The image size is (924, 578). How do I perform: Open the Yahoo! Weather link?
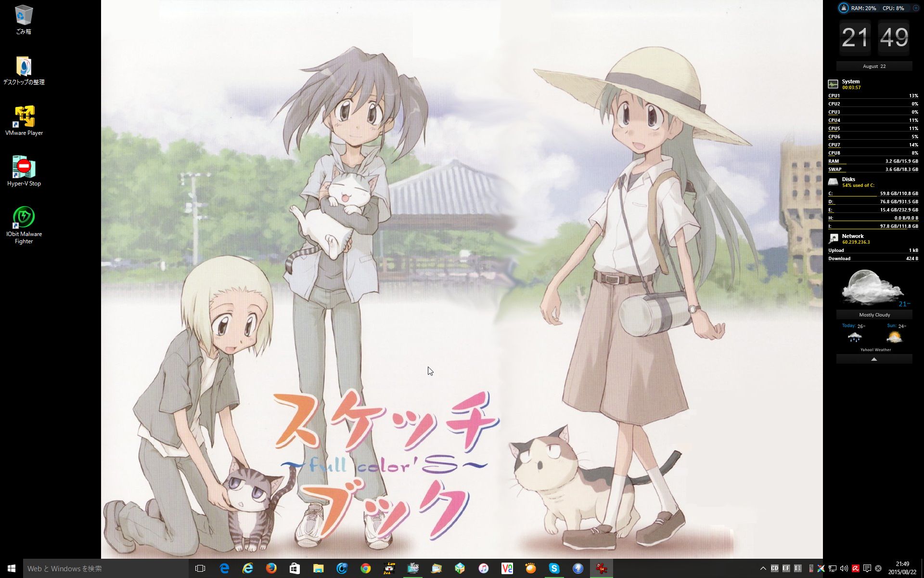click(875, 350)
